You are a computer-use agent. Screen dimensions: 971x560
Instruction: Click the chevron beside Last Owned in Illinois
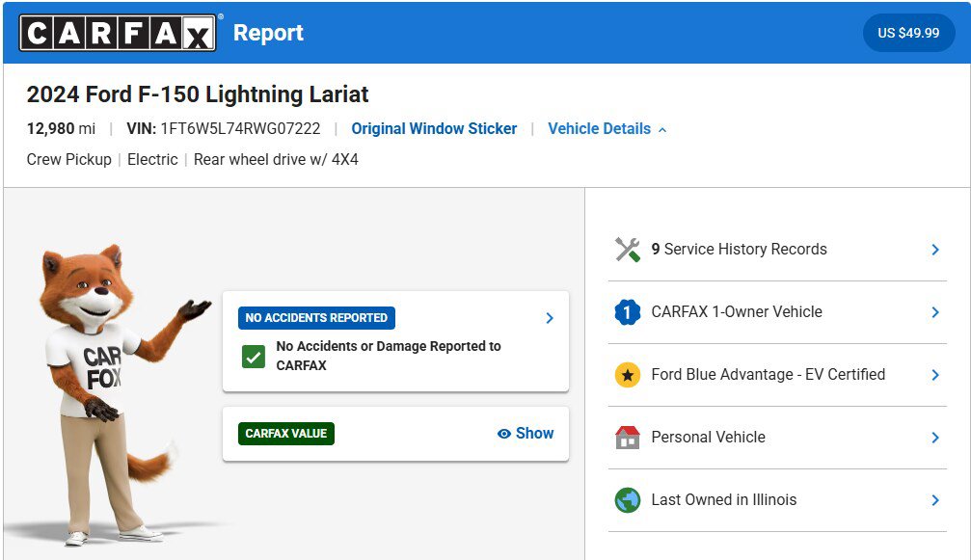pos(935,500)
